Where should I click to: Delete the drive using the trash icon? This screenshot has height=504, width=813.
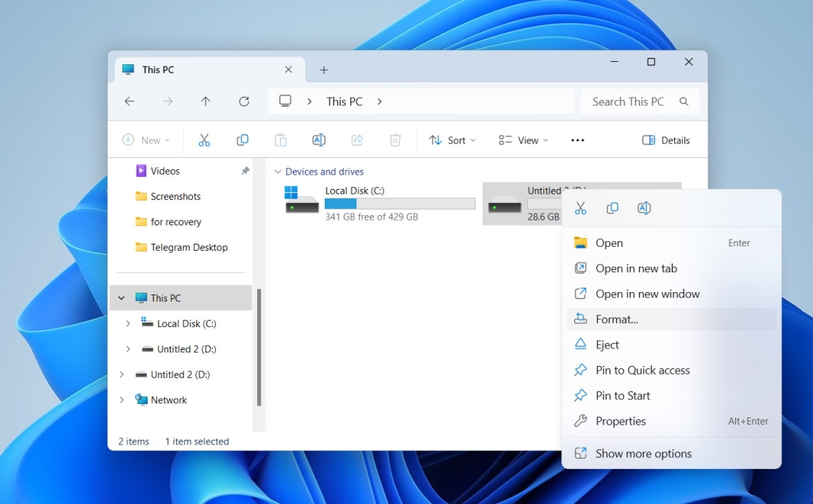395,140
